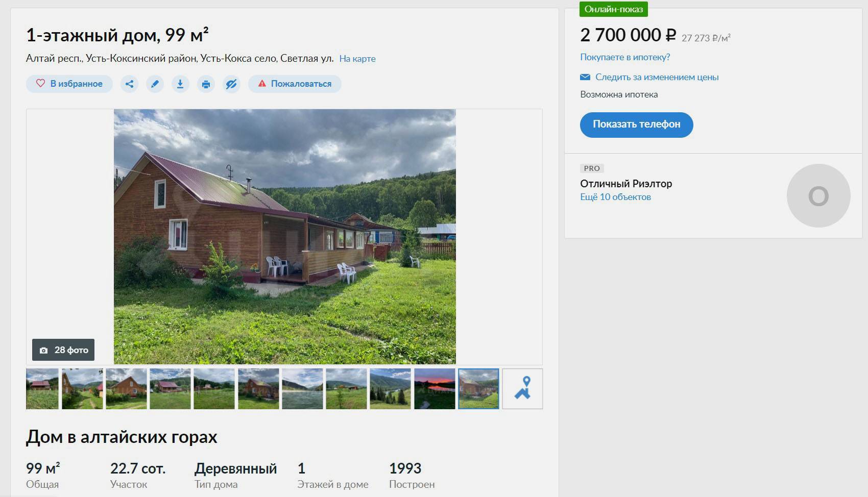Hide this listing with crossed-eye icon

[x=231, y=84]
